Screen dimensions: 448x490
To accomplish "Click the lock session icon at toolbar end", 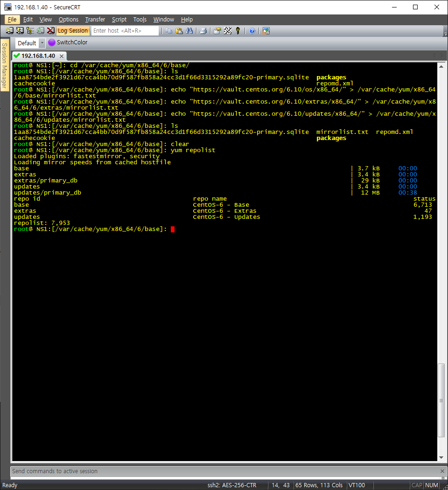I will click(266, 31).
